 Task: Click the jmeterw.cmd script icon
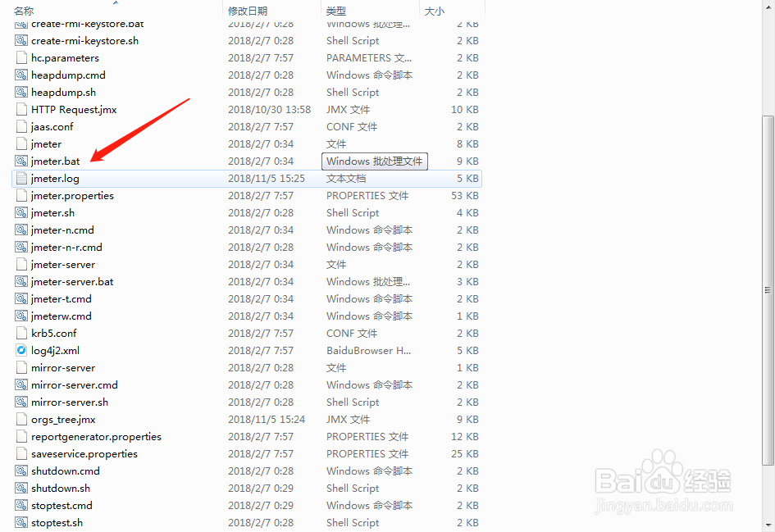tap(21, 316)
